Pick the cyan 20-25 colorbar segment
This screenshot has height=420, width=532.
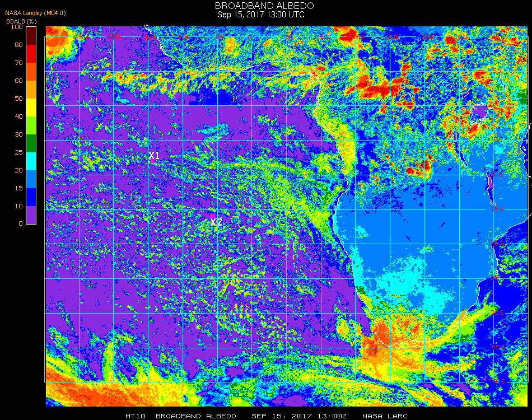click(x=31, y=161)
